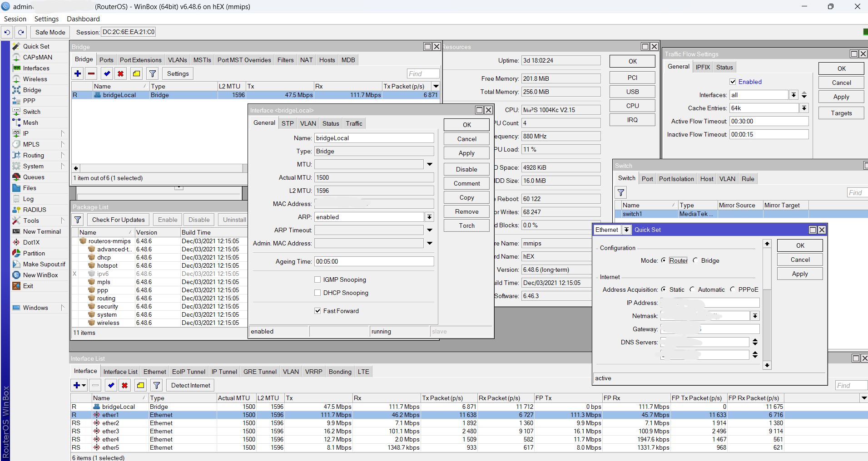Open the Netmask dropdown in Quick Set
The image size is (868, 461).
pos(755,316)
